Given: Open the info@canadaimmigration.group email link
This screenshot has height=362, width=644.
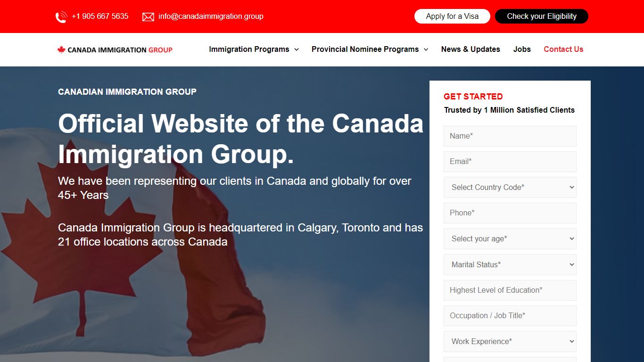Looking at the screenshot, I should [x=211, y=16].
